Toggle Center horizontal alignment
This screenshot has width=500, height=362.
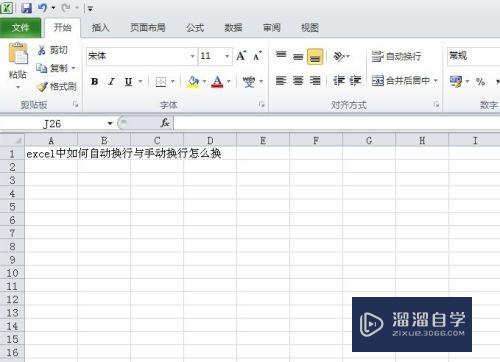point(298,81)
